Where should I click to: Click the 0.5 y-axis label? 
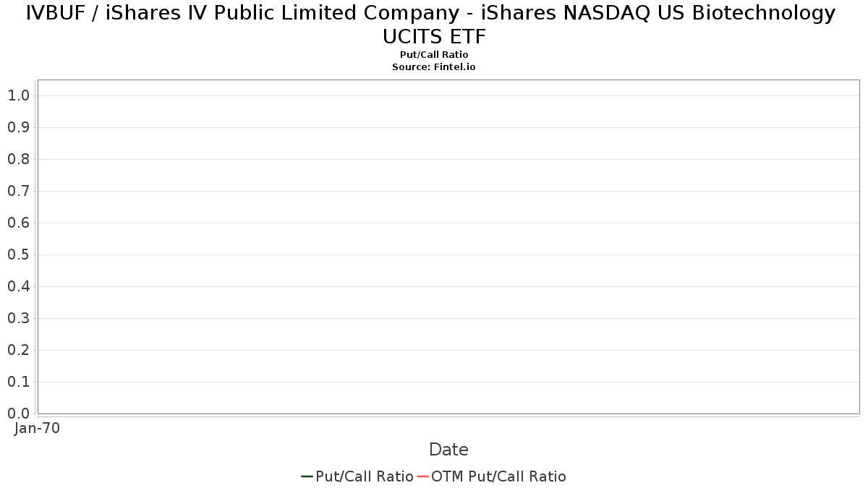[x=18, y=254]
